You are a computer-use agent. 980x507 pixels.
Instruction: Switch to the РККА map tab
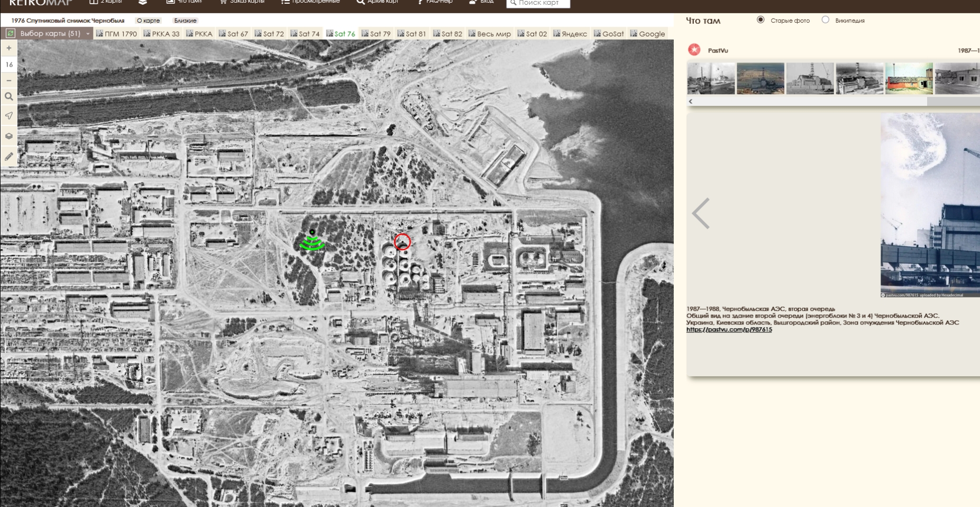tap(199, 34)
